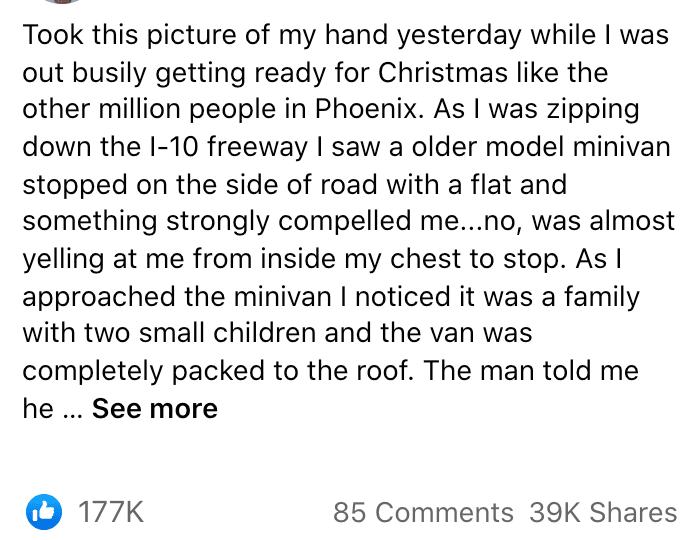Click the word compelled in the post

point(344,222)
